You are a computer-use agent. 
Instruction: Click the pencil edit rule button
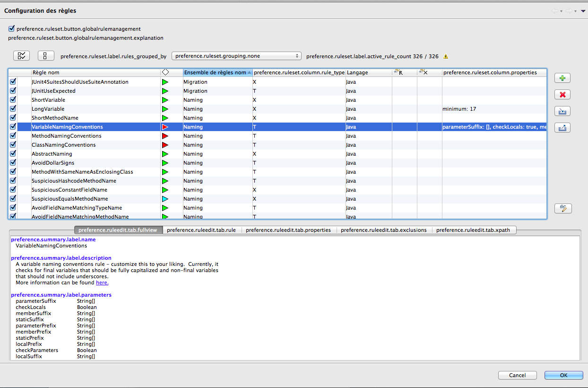562,208
